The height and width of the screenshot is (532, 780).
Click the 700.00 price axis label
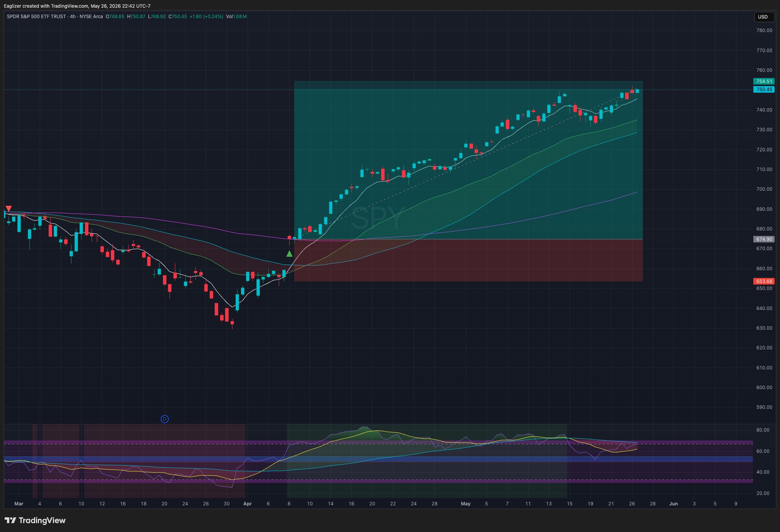coord(764,189)
